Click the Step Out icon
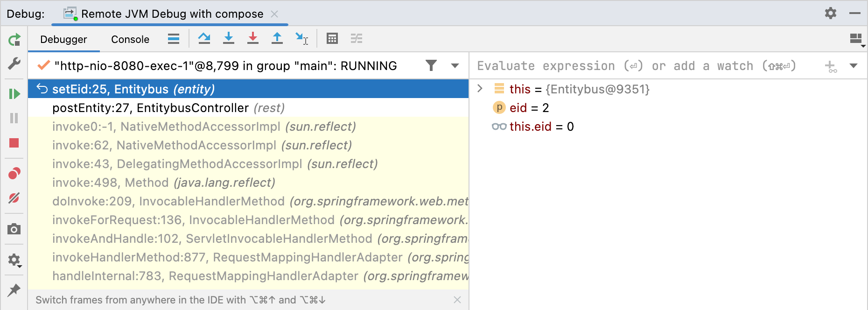This screenshot has height=310, width=868. point(277,38)
